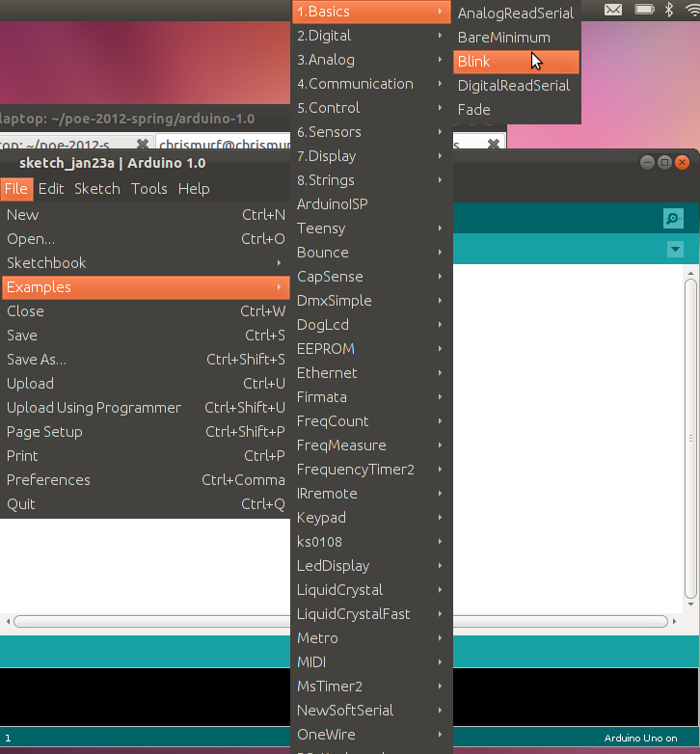This screenshot has height=754, width=700.
Task: Open the DigitalReadSerial example
Action: tap(516, 86)
